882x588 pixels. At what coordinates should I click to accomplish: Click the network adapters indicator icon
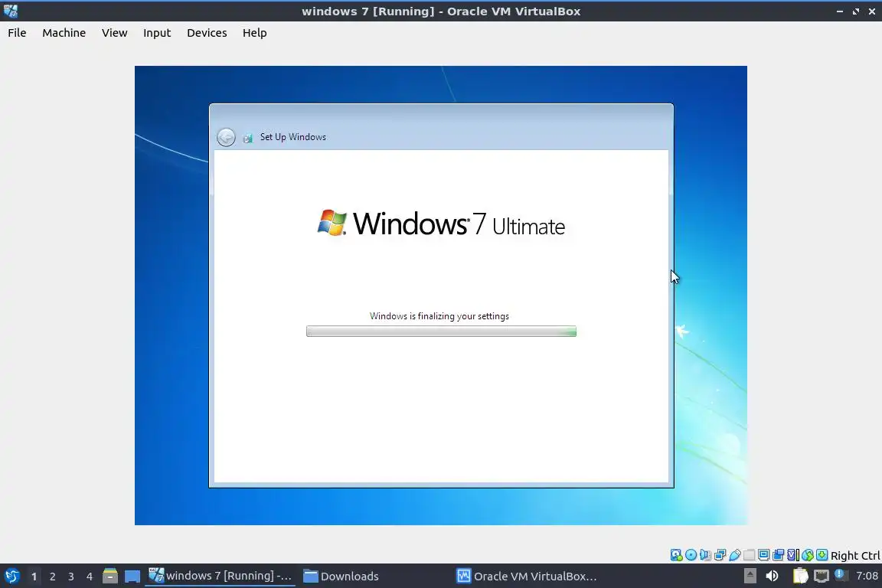[720, 555]
